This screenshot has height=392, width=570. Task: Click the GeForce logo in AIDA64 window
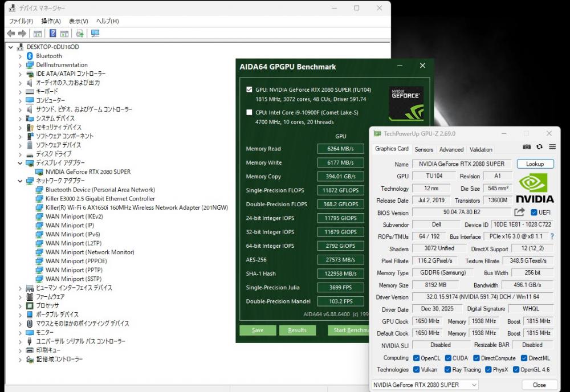406,104
